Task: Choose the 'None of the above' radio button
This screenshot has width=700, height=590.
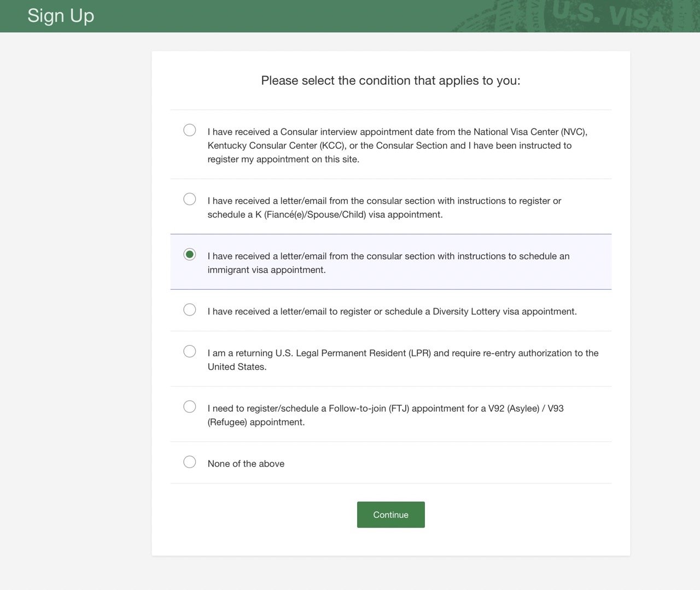Action: (189, 462)
